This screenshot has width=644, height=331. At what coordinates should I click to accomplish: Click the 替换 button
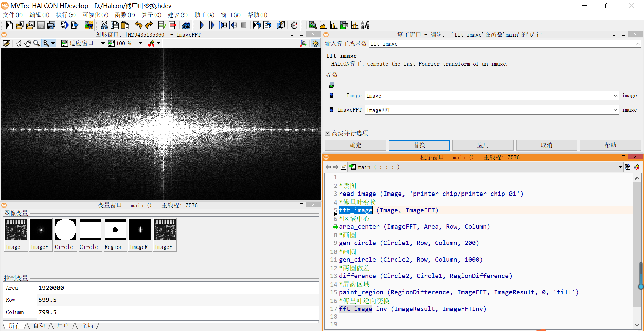(419, 145)
